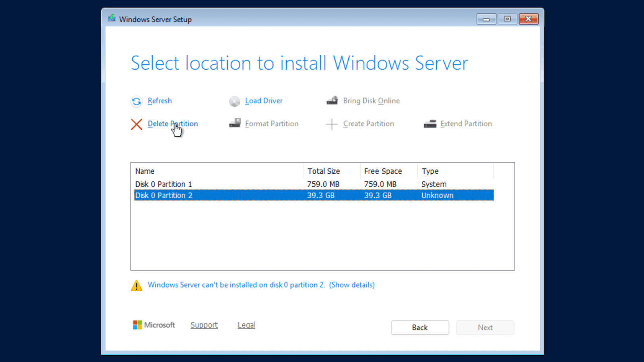Click the Back button
The width and height of the screenshot is (644, 362).
pyautogui.click(x=420, y=327)
